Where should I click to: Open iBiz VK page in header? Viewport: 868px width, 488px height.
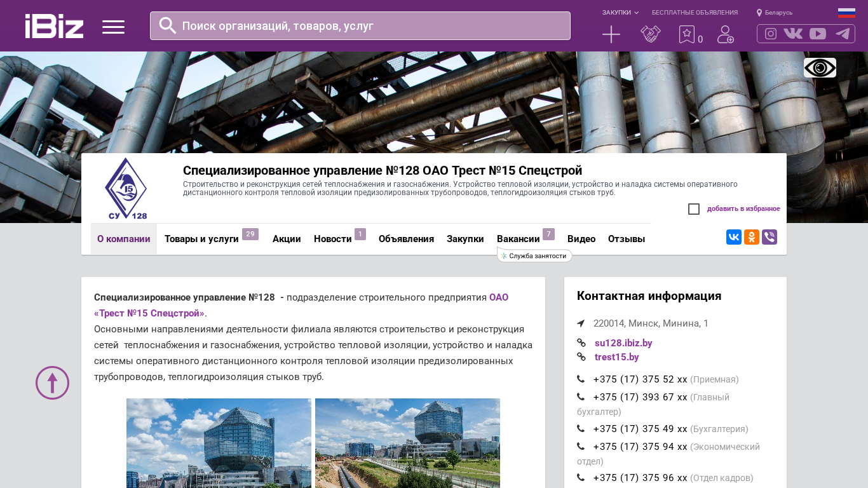click(x=793, y=34)
